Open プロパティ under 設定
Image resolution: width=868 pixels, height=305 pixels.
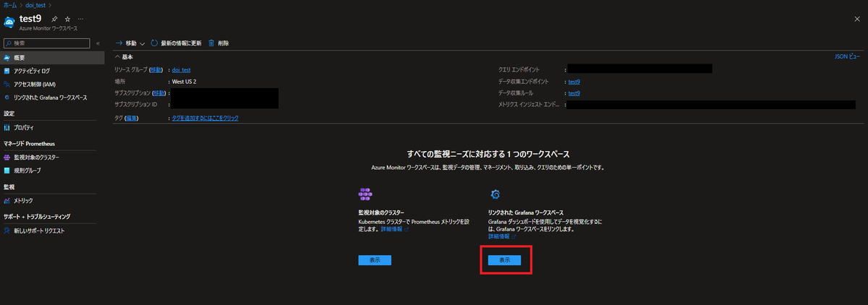click(x=54, y=127)
